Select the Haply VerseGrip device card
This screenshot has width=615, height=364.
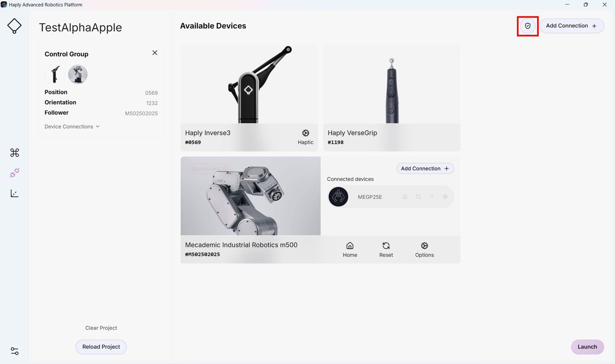coord(392,98)
